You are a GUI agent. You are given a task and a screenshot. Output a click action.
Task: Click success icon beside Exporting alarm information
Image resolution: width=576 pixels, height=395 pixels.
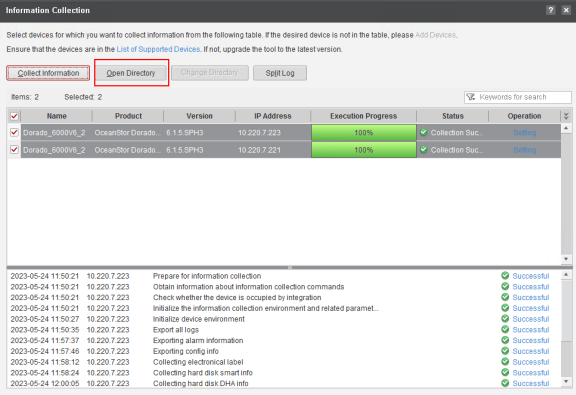click(x=505, y=340)
